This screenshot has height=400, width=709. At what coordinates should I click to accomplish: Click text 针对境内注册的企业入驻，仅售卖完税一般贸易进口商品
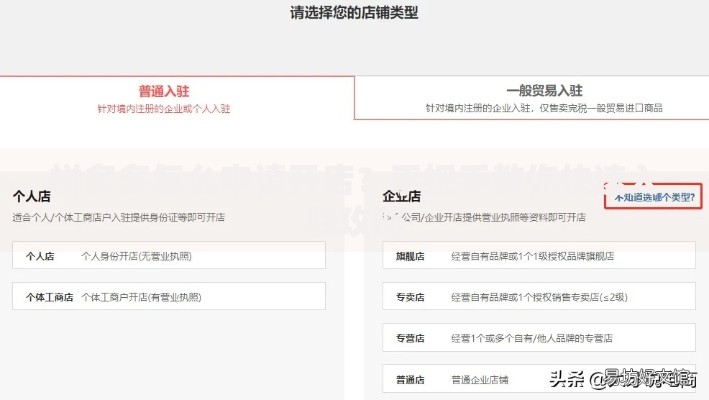click(544, 108)
